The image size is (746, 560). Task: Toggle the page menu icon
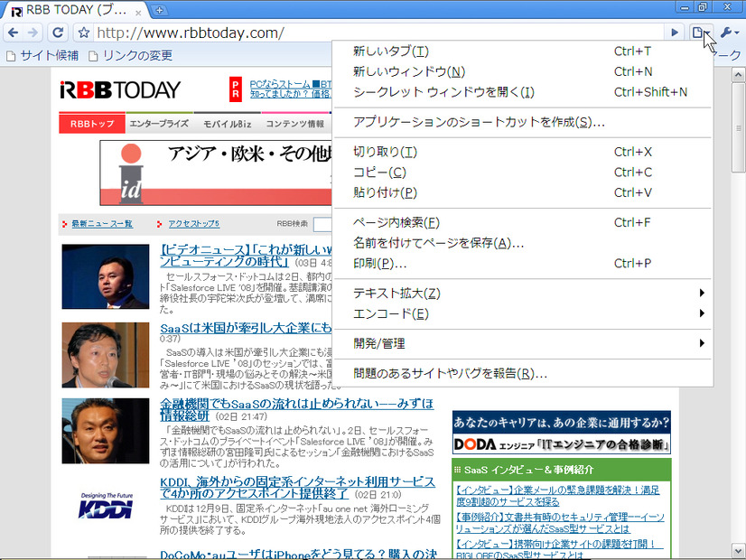coord(700,33)
